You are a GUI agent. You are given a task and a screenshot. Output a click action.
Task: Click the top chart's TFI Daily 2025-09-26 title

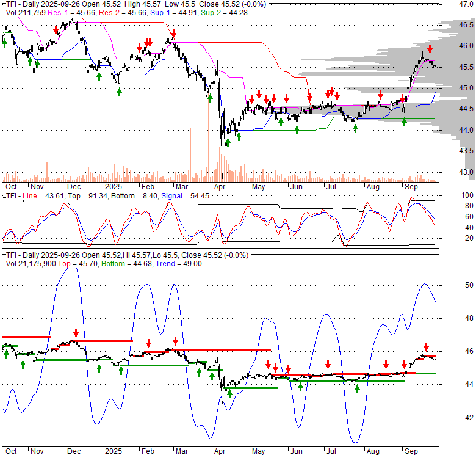click(136, 4)
